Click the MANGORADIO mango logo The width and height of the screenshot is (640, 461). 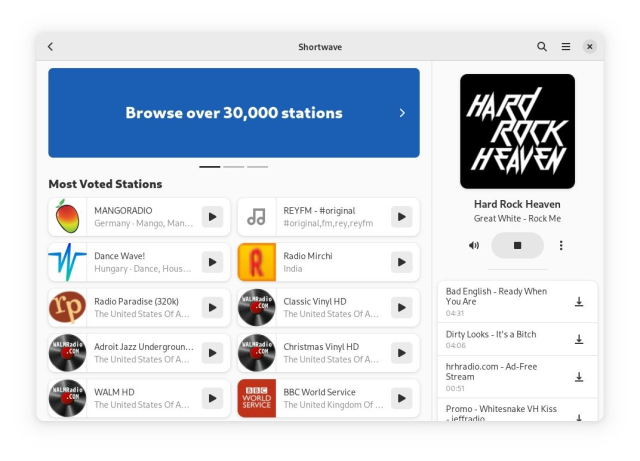67,217
